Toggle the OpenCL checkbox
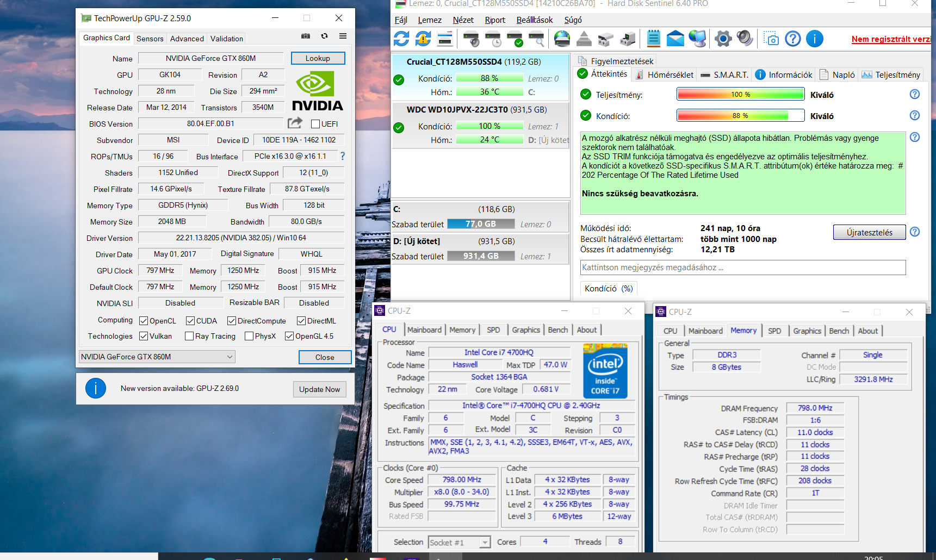The height and width of the screenshot is (560, 936). [x=144, y=321]
